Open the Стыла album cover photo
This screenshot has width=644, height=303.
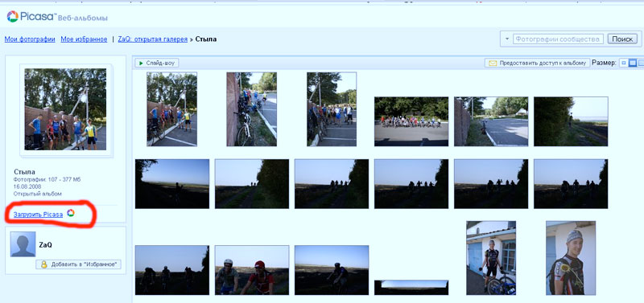[65, 109]
